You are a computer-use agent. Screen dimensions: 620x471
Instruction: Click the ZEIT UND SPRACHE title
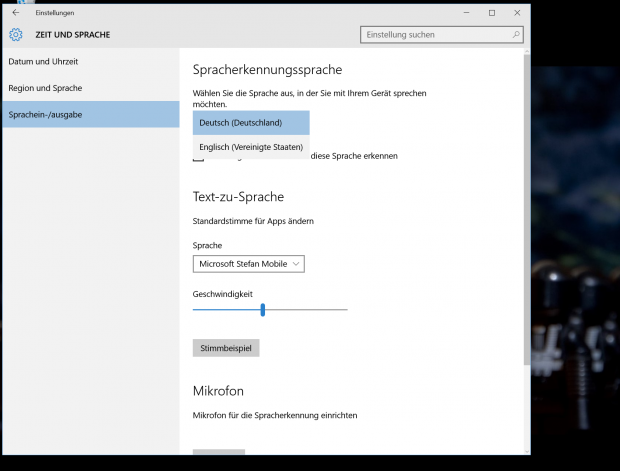pos(73,35)
